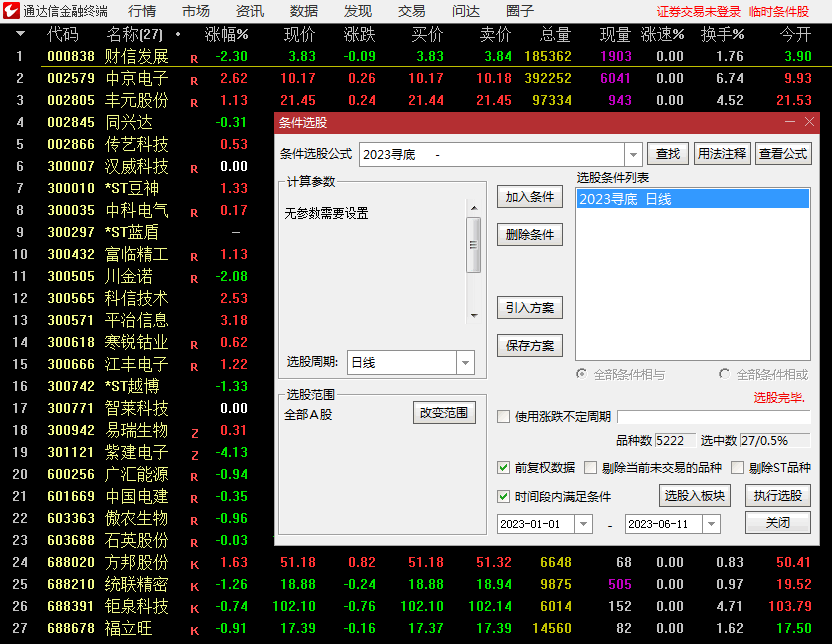Click the 引入方案 button

click(x=530, y=308)
